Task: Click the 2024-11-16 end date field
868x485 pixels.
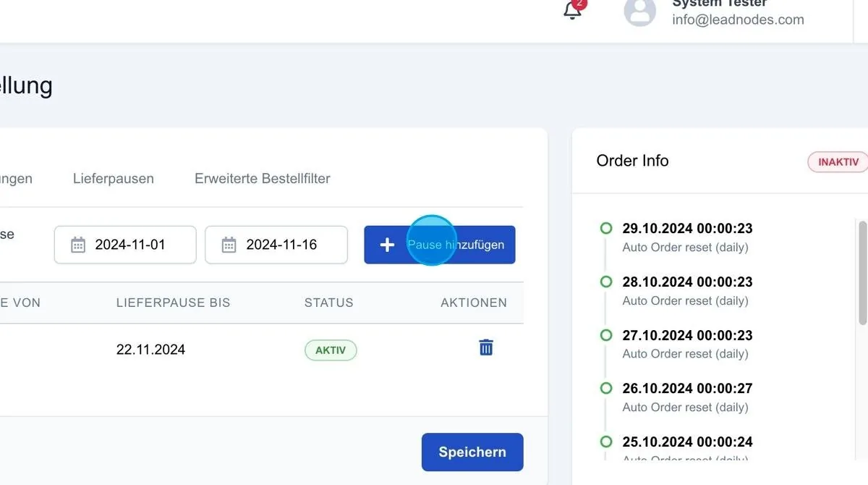Action: (276, 245)
